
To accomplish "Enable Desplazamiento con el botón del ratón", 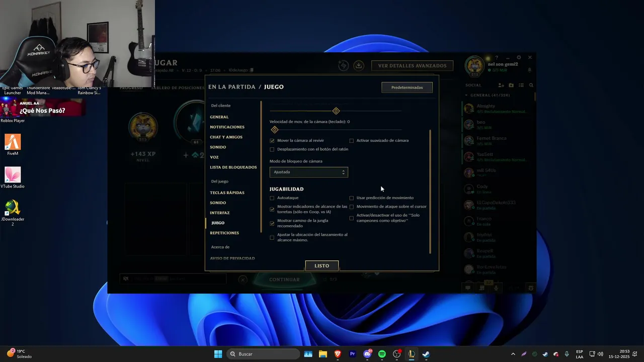I will pyautogui.click(x=272, y=149).
